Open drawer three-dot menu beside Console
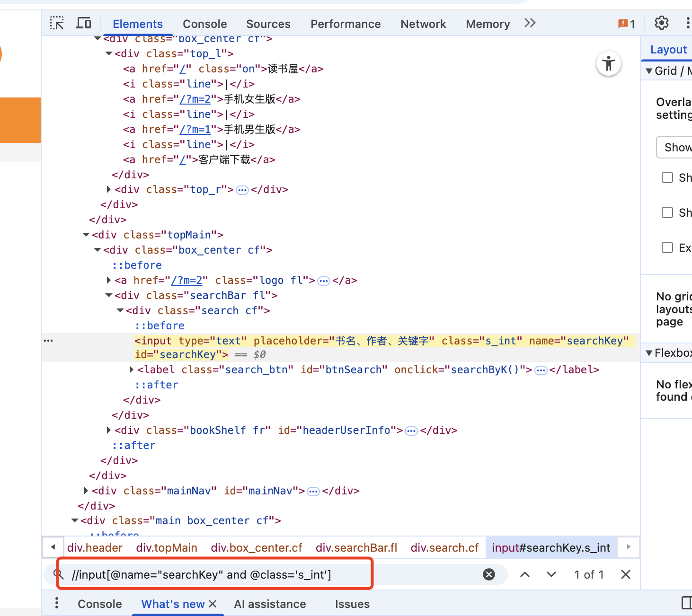Viewport: 692px width, 616px height. [57, 603]
